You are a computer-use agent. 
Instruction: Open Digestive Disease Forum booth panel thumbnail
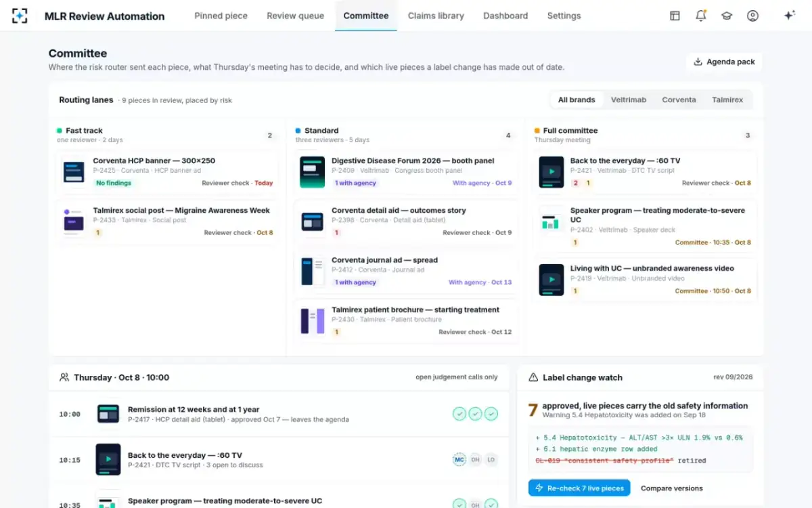[x=313, y=172]
